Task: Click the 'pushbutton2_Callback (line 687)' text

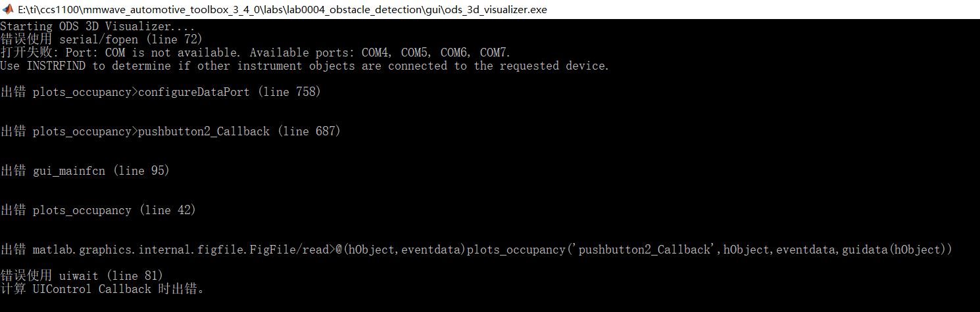Action: tap(239, 132)
